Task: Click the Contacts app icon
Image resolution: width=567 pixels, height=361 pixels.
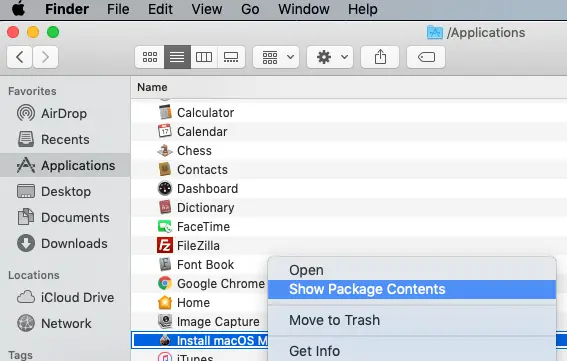Action: [x=165, y=169]
